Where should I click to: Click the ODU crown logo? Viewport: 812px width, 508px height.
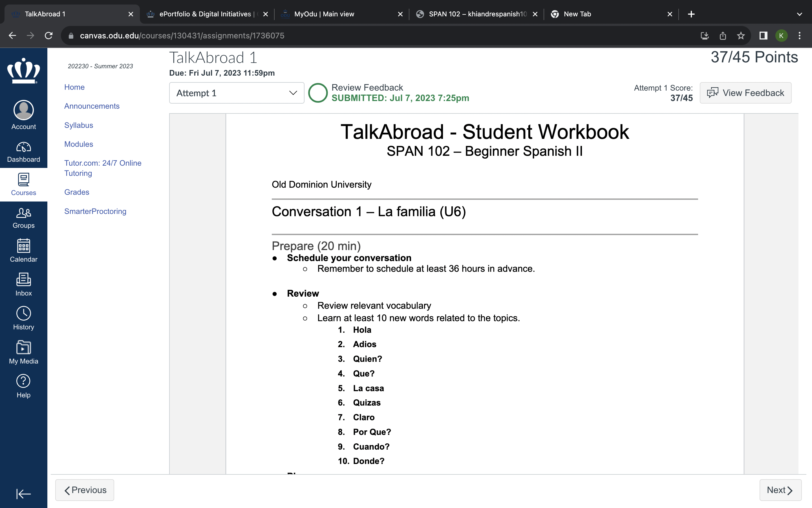coord(23,71)
